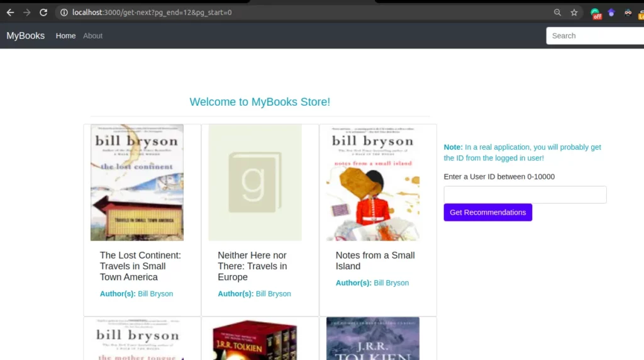Open the zoom magnifier icon in address bar
Viewport: 644px width, 360px height.
click(557, 13)
